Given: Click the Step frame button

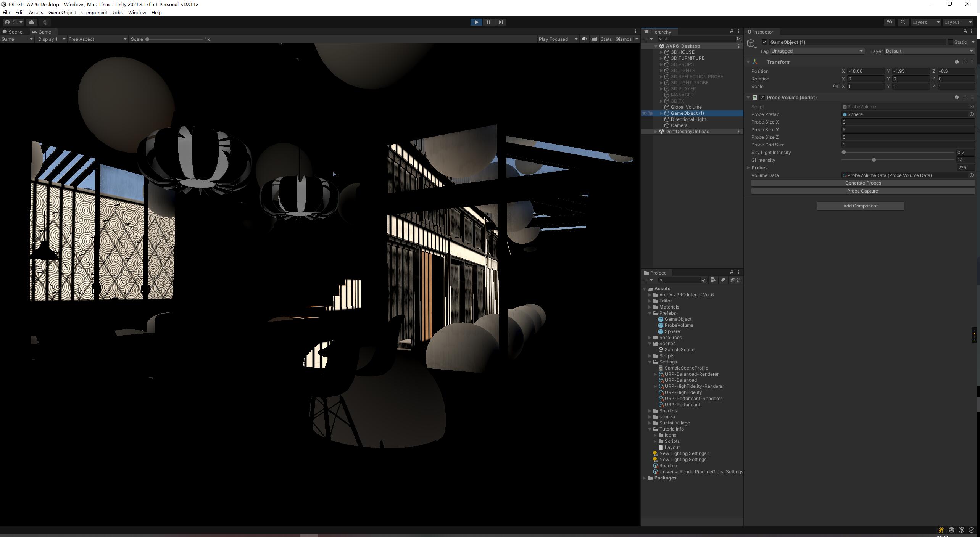Looking at the screenshot, I should 500,22.
